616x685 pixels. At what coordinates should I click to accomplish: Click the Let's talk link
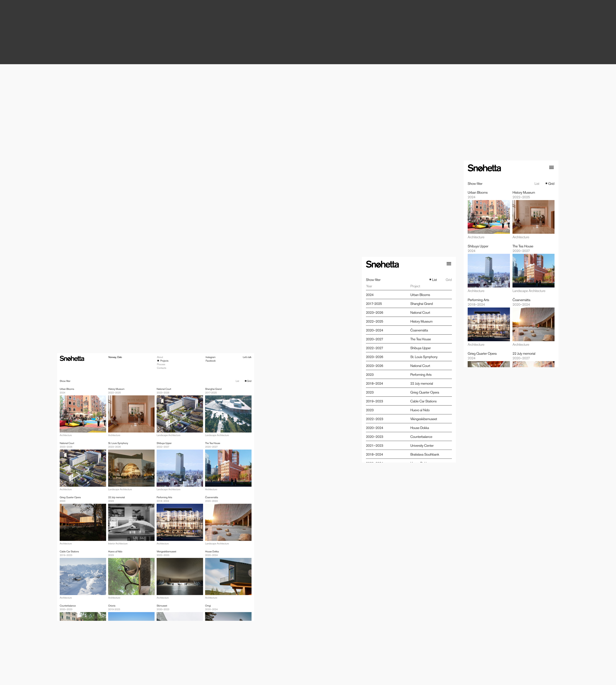click(247, 357)
